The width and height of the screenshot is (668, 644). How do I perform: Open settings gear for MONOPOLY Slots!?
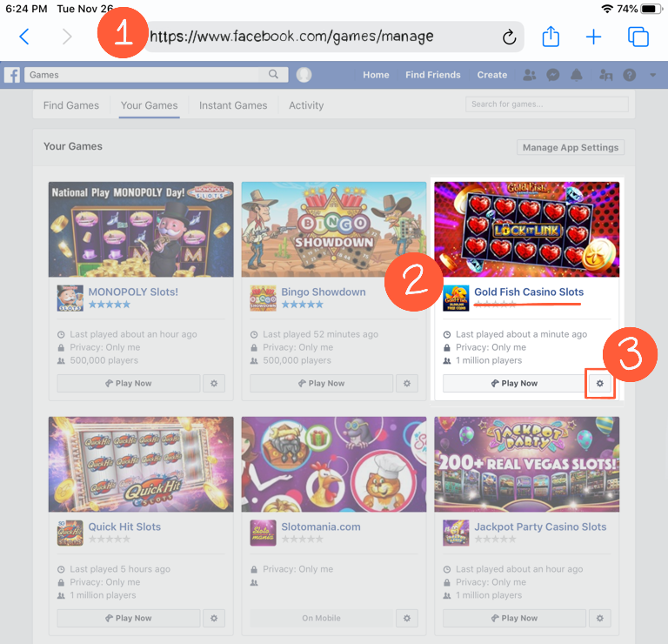[214, 383]
